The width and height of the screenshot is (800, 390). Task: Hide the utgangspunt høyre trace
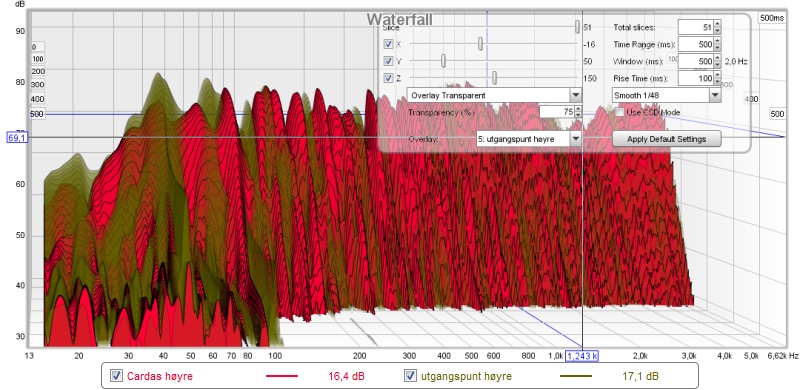pos(410,376)
